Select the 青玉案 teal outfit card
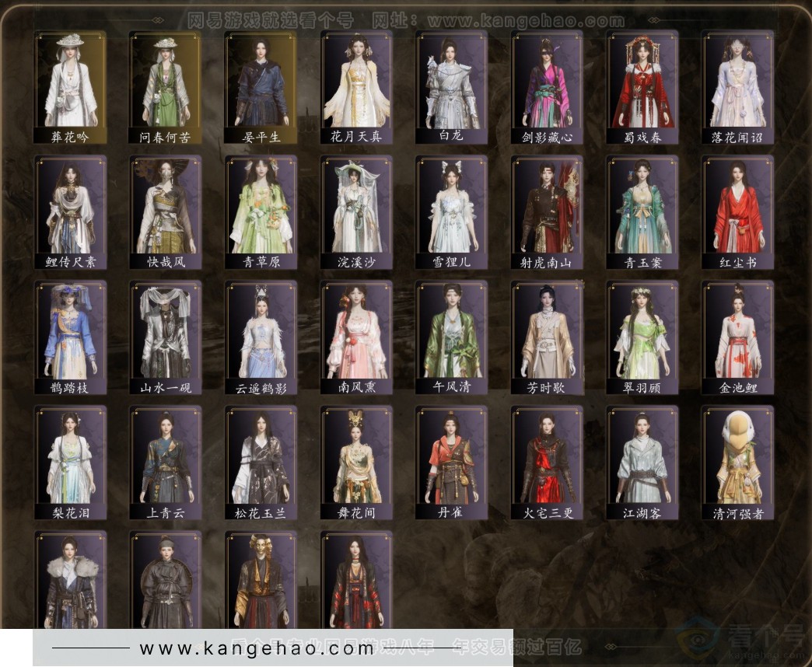The width and height of the screenshot is (812, 667). (642, 212)
